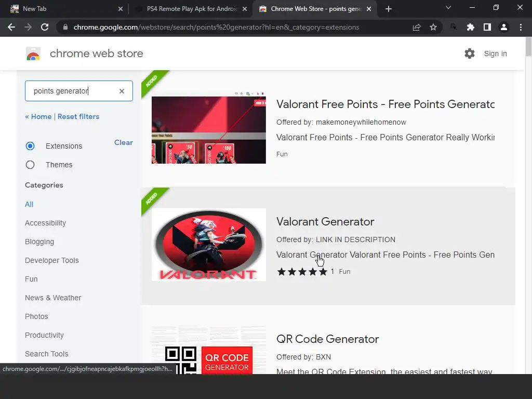
Task: Click the chrome web store heading text
Action: click(x=96, y=54)
